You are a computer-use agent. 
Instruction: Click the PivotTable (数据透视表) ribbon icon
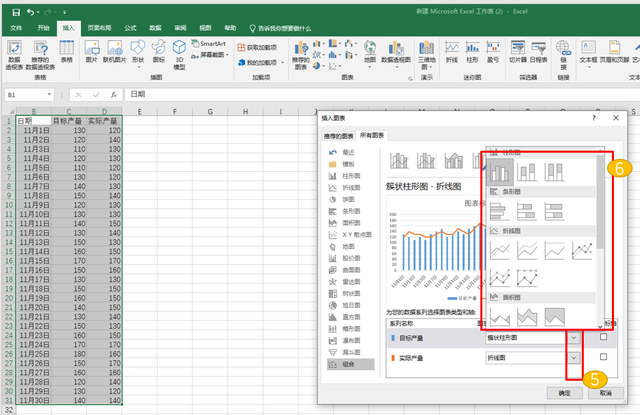click(x=13, y=51)
